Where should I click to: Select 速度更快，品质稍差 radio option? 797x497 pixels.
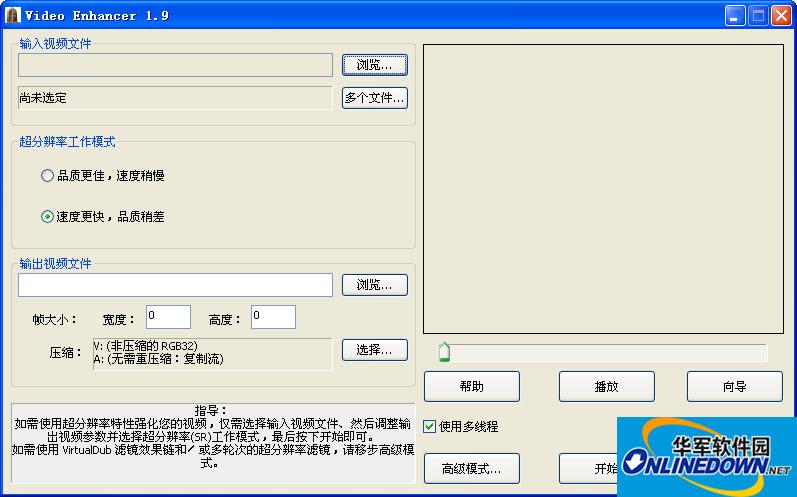103,216
